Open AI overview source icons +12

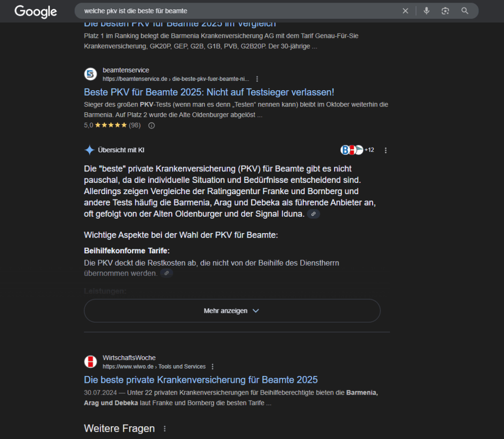click(x=357, y=150)
